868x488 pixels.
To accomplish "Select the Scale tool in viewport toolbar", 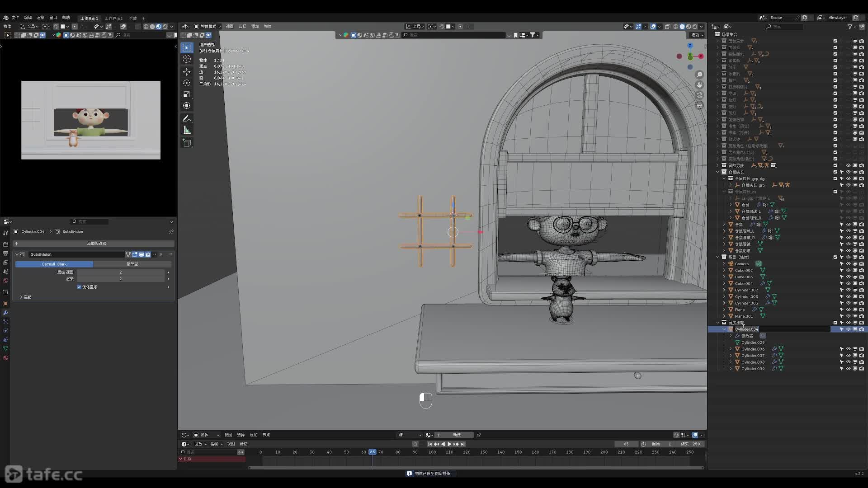I will [187, 94].
